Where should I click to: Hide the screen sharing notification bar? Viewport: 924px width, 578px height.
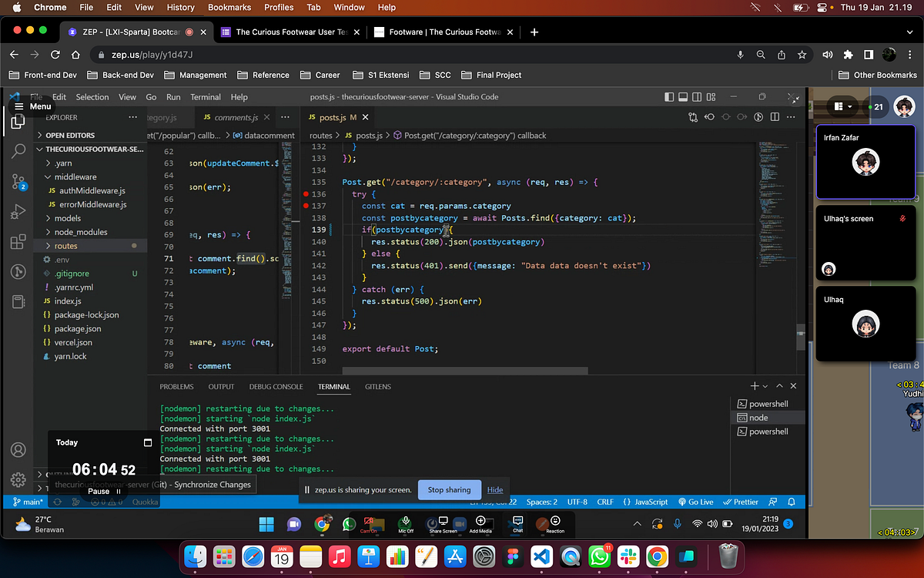tap(495, 489)
